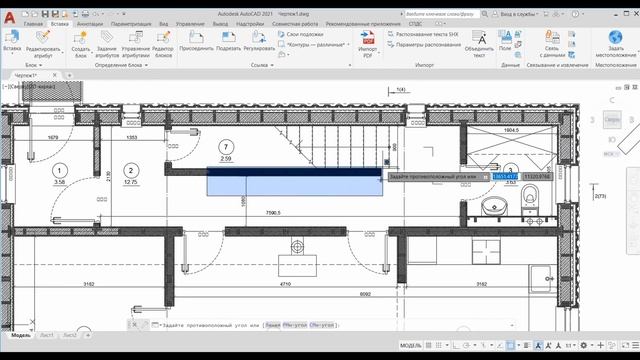This screenshot has height=360, width=640.
Task: Expand the Блок panel dropdown
Action: (33, 65)
